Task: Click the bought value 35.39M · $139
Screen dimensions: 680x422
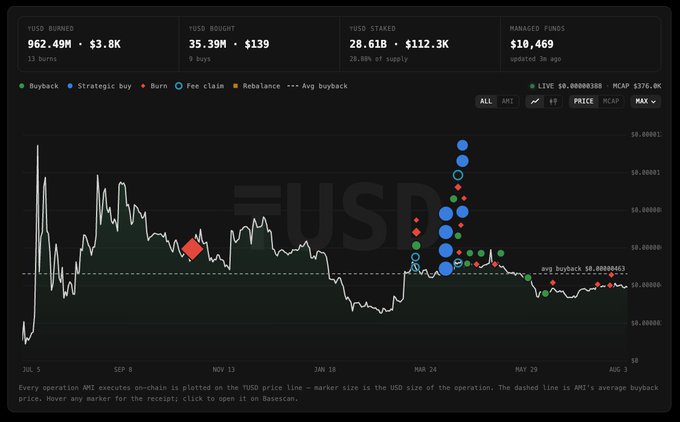Action: point(229,44)
